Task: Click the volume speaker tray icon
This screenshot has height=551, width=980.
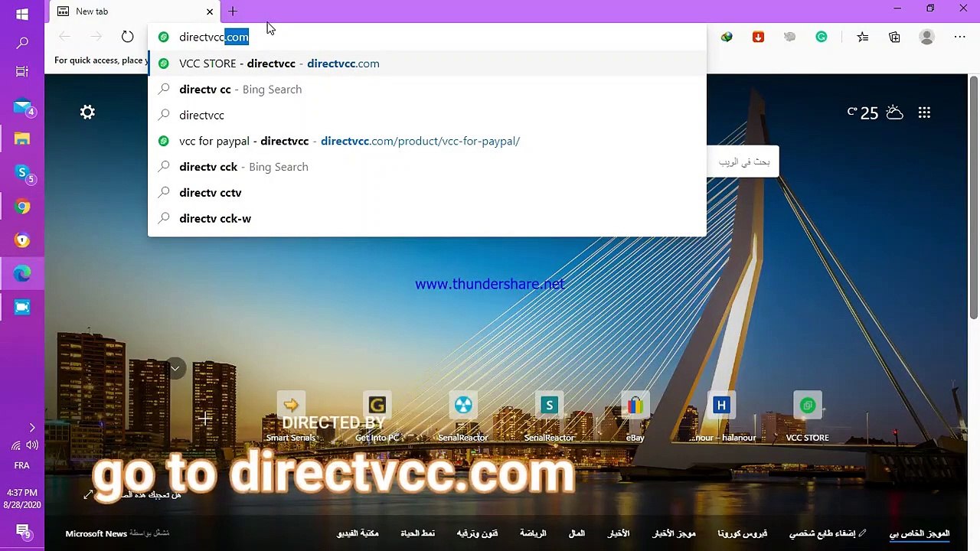Action: 32,445
